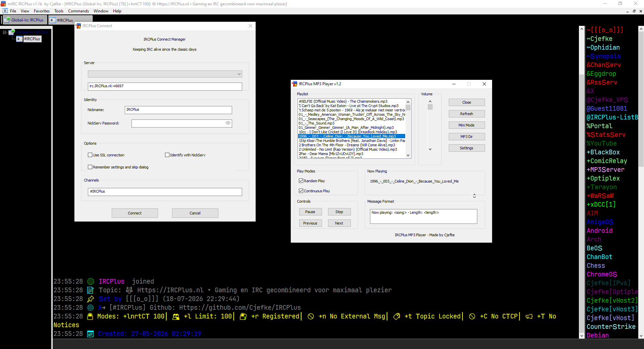Viewport: 644px width, 349px height.
Task: Click the megaphone icon before '+T No'
Action: click(529, 316)
